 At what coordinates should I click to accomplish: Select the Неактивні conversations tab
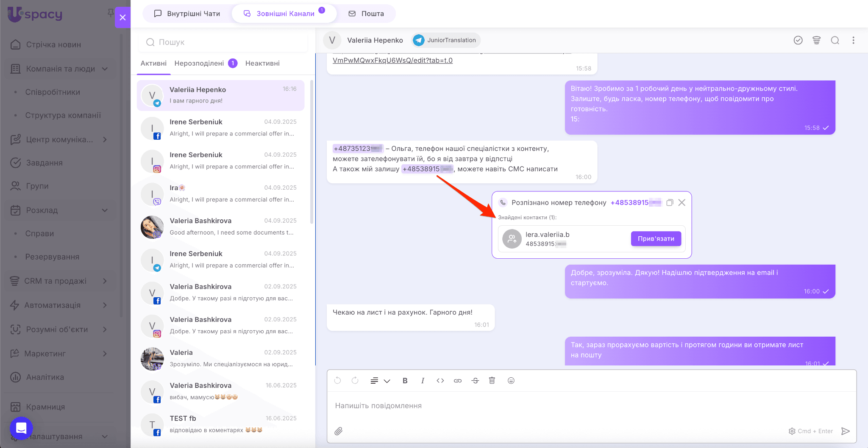click(x=262, y=63)
